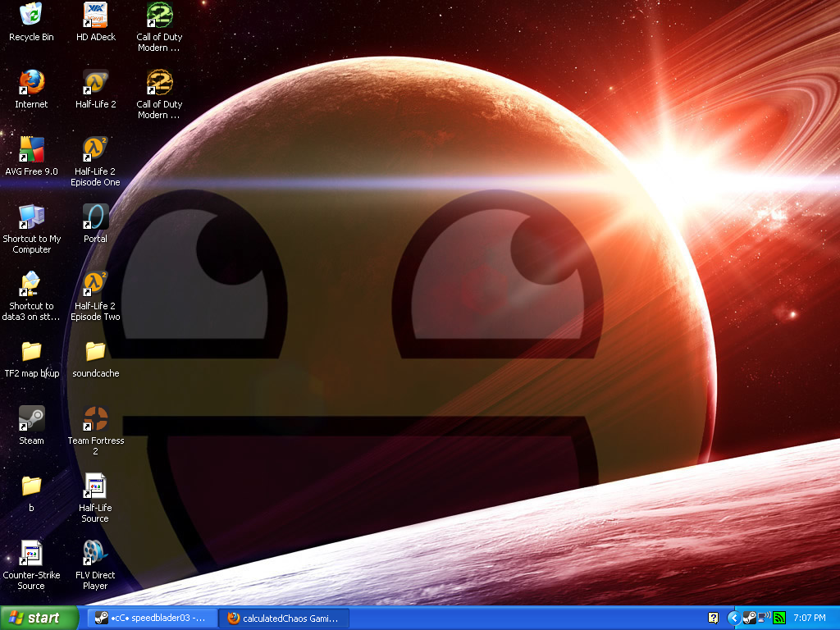This screenshot has width=840, height=630.
Task: Select the Recycle Bin desktop icon
Action: click(31, 15)
